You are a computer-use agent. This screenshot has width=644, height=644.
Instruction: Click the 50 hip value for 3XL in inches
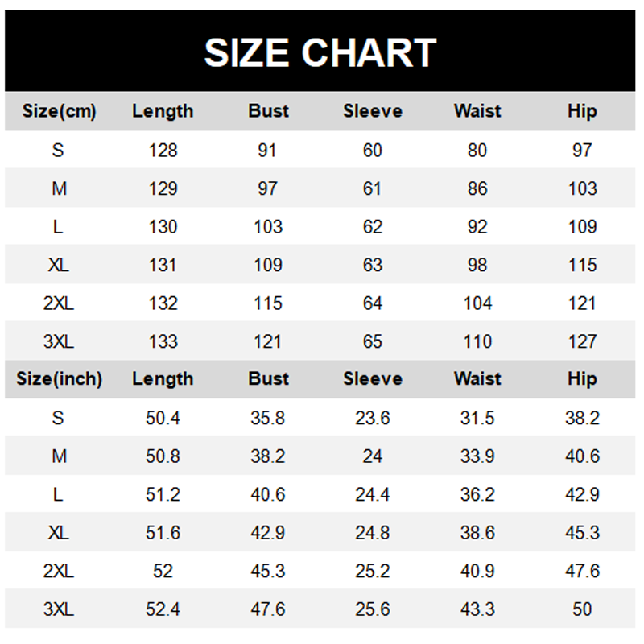click(581, 609)
